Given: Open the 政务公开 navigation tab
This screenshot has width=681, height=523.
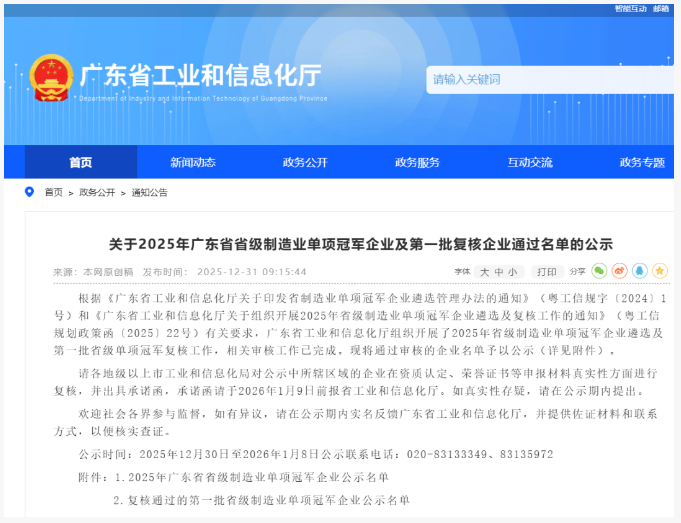Looking at the screenshot, I should [x=305, y=162].
